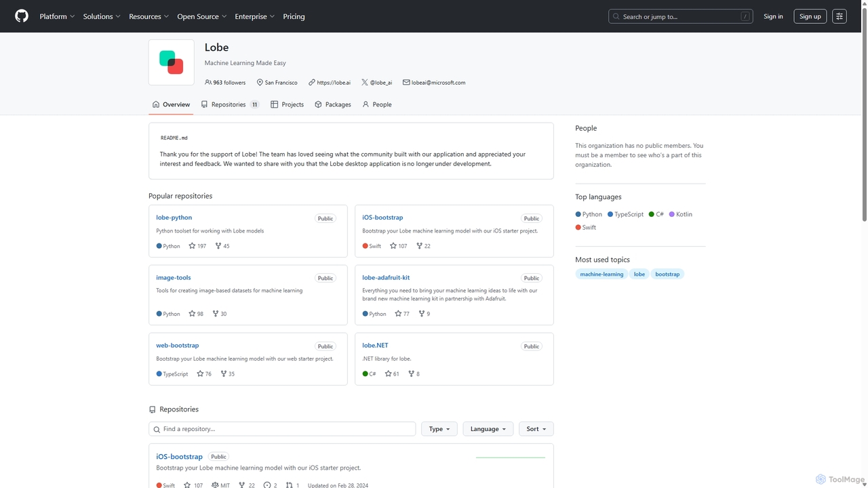Filter by Swift in Top languages

586,228
